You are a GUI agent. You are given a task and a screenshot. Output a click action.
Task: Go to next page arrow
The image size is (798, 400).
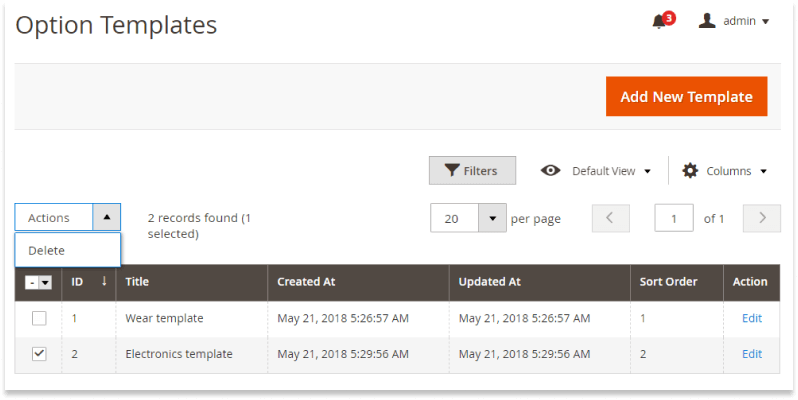pyautogui.click(x=761, y=218)
